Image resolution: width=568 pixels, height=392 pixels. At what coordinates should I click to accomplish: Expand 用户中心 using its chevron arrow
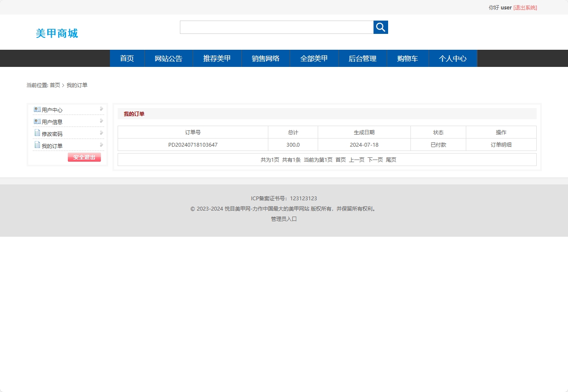(101, 109)
